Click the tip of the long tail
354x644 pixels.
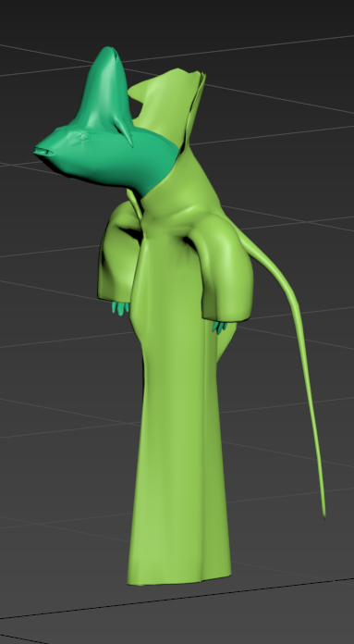tap(323, 512)
